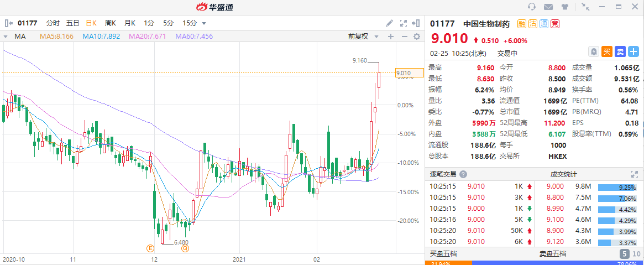
Task: Click the PE(TTM) value 64.08
Action: pos(630,101)
